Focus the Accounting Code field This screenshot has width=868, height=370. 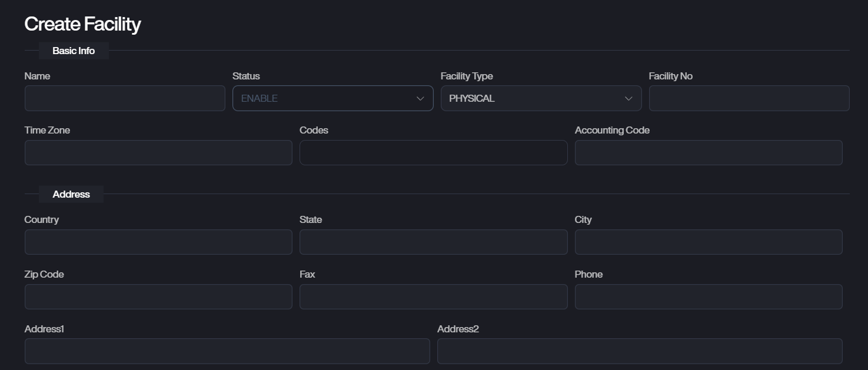708,152
